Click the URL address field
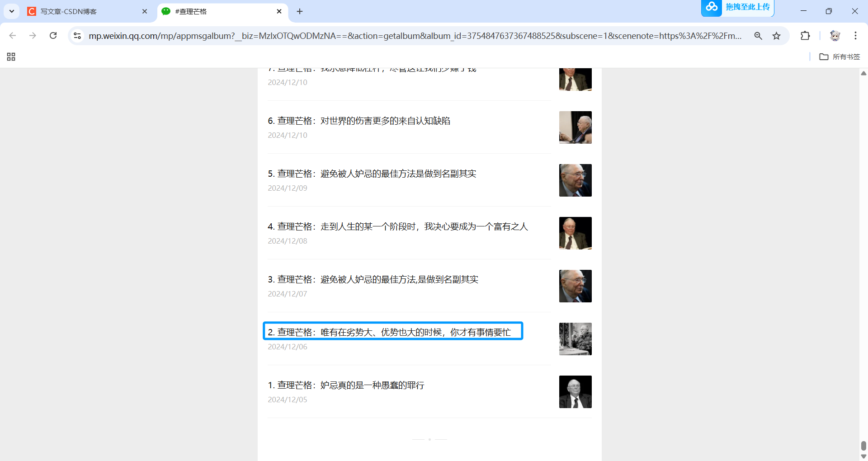Screen dimensions: 868x461 click(x=415, y=36)
